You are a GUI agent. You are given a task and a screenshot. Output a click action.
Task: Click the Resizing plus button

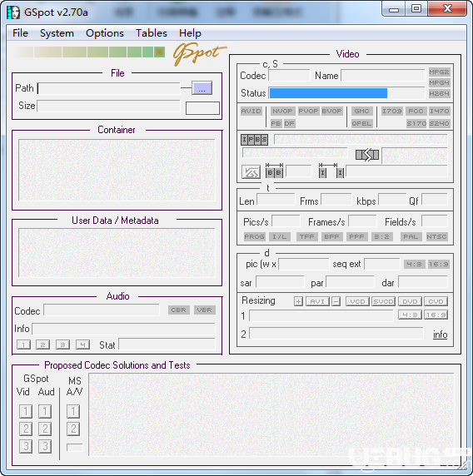pyautogui.click(x=298, y=301)
